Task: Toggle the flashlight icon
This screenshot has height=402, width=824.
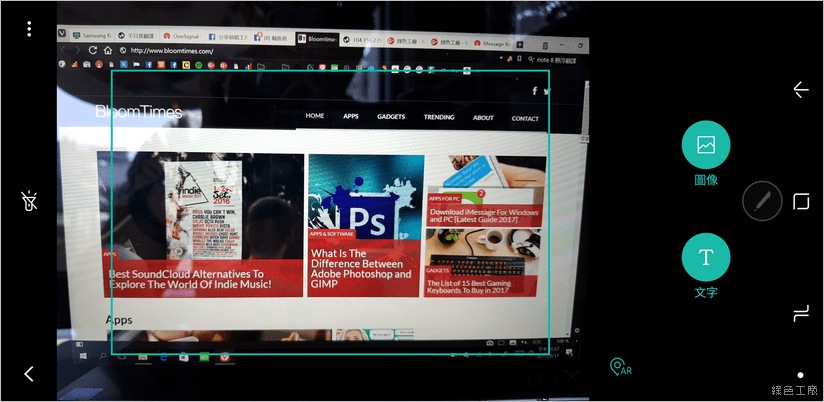Action: tap(29, 201)
